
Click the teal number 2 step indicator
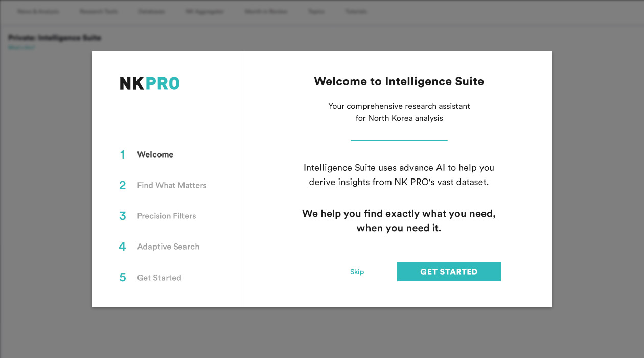(122, 185)
